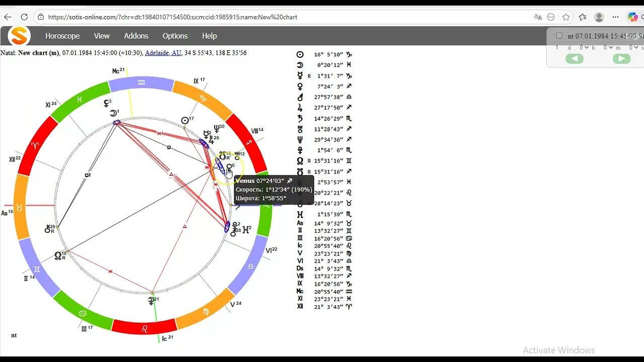The image size is (644, 362).
Task: Select the Jupiter glyph in planet list
Action: coord(300,108)
